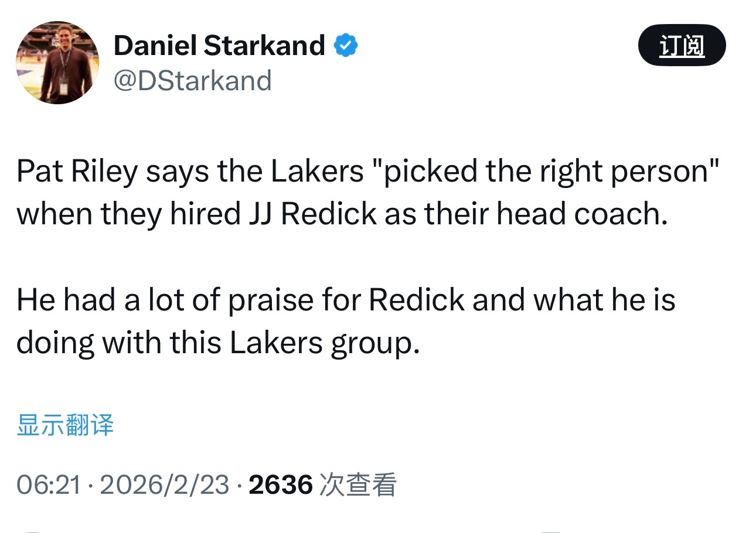The image size is (756, 533).
Task: Click "JJ Redick" in the first paragraph
Action: [309, 214]
